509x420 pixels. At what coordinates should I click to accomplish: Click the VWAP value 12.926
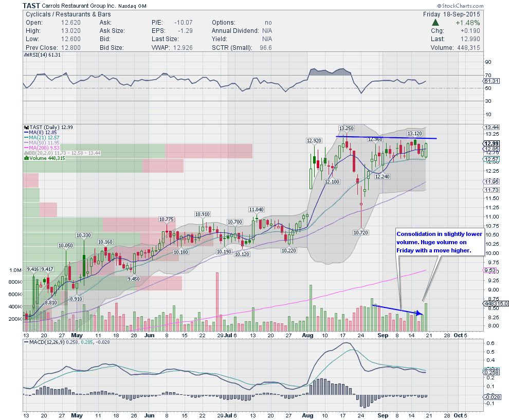click(x=183, y=48)
